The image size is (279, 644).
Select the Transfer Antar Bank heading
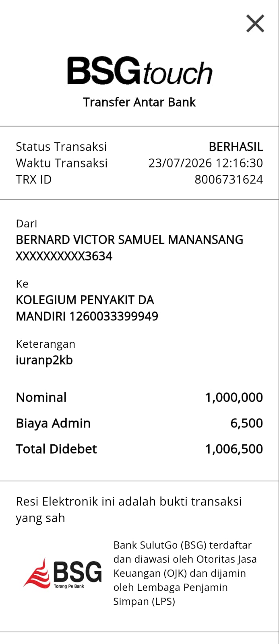139,102
